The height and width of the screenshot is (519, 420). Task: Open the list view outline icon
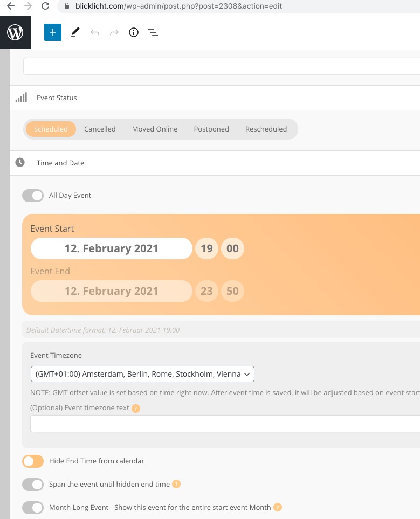pos(153,32)
